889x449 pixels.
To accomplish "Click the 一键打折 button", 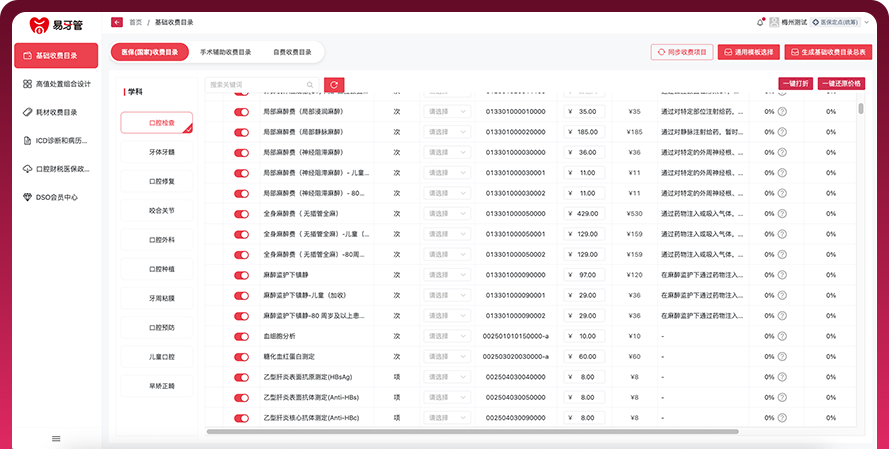I will pos(795,83).
